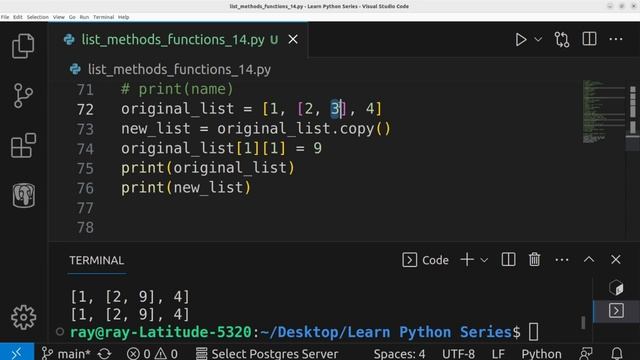Click line number 72 in the gutter

click(85, 109)
